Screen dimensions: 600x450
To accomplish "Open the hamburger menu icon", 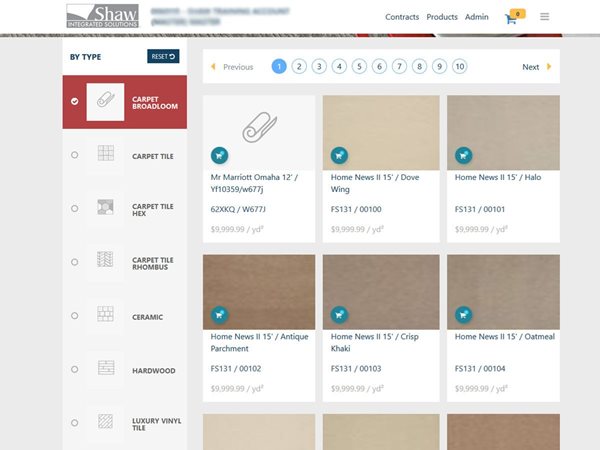I will [x=545, y=16].
